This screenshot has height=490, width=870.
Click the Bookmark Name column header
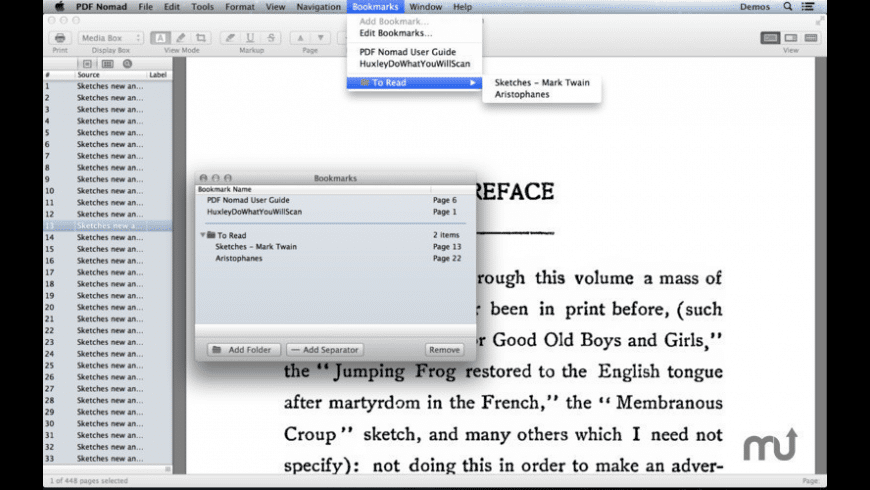point(313,189)
